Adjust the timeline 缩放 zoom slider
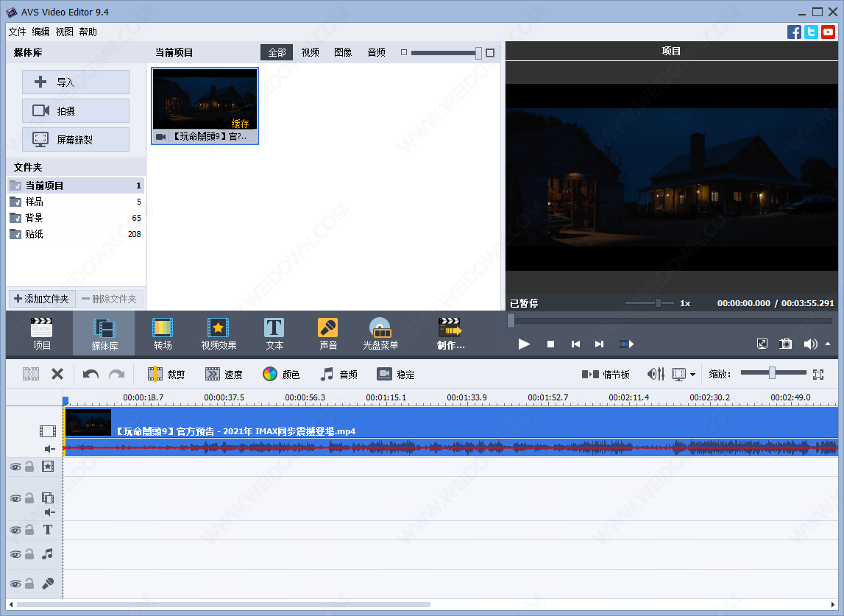The height and width of the screenshot is (616, 844). click(x=773, y=372)
